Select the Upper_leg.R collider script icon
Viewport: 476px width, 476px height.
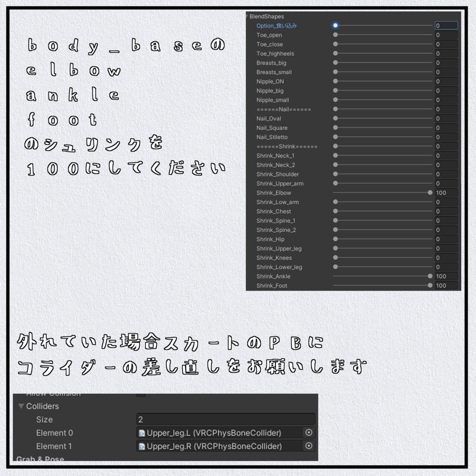click(142, 446)
